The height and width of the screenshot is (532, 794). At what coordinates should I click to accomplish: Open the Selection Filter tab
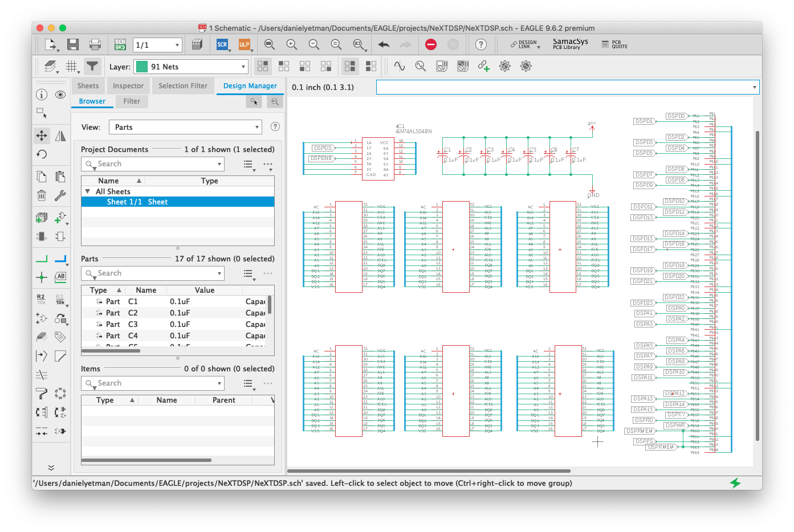tap(183, 86)
